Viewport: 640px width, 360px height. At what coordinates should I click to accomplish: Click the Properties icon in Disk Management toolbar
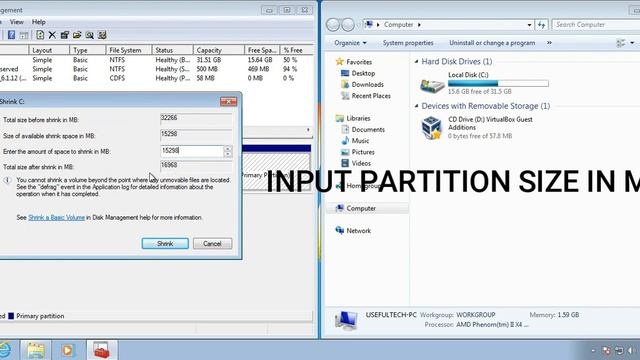[64, 35]
